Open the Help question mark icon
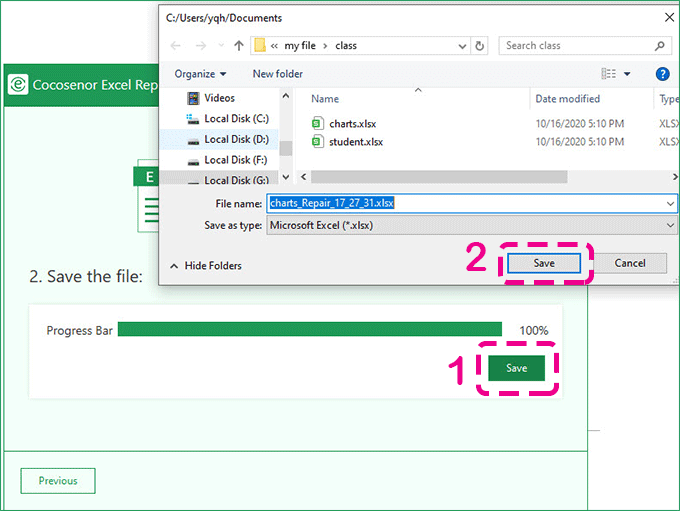 click(662, 74)
